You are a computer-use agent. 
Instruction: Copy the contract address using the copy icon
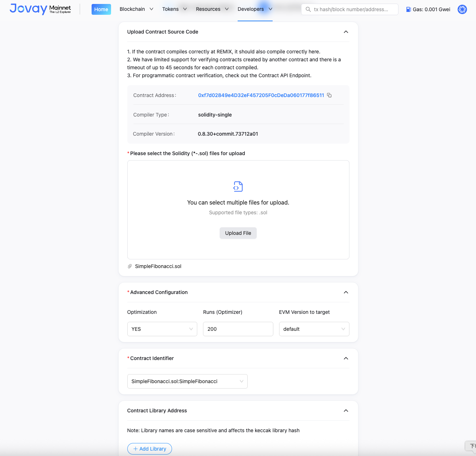[329, 95]
